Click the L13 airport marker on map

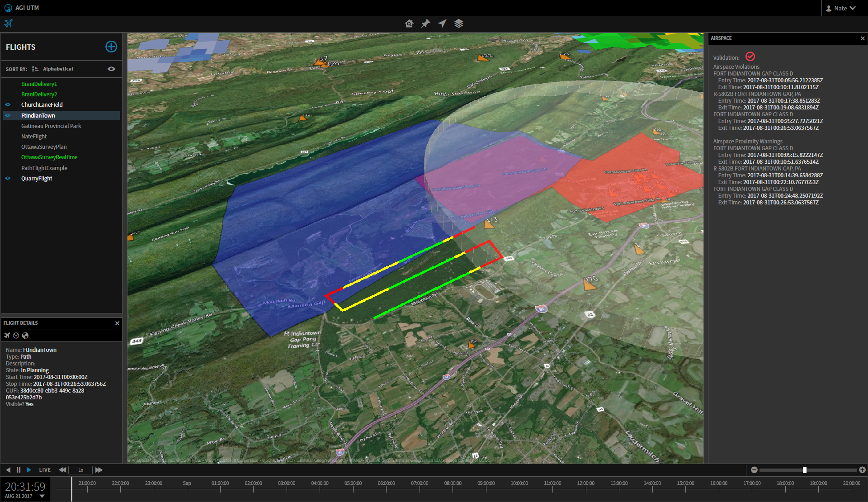coord(490,222)
